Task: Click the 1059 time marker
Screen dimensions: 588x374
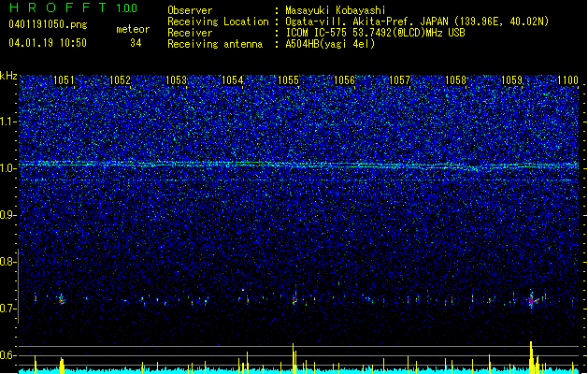Action: click(x=512, y=80)
